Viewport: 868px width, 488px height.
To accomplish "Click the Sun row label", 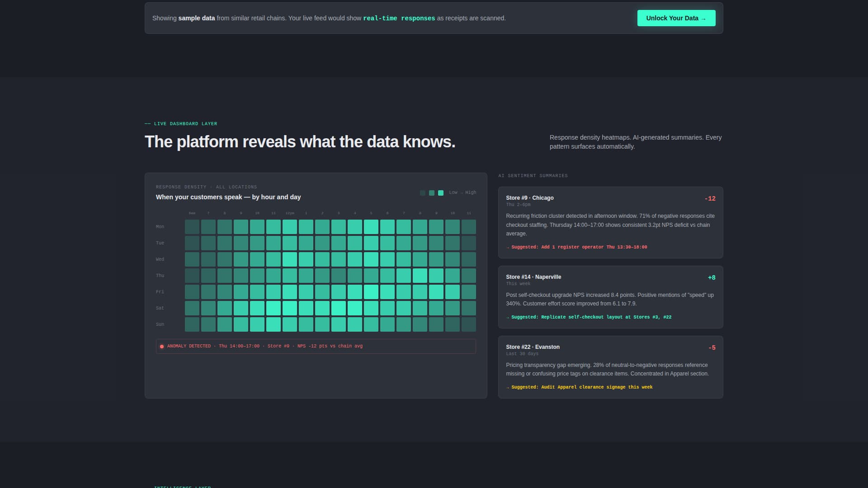I will coord(160,324).
